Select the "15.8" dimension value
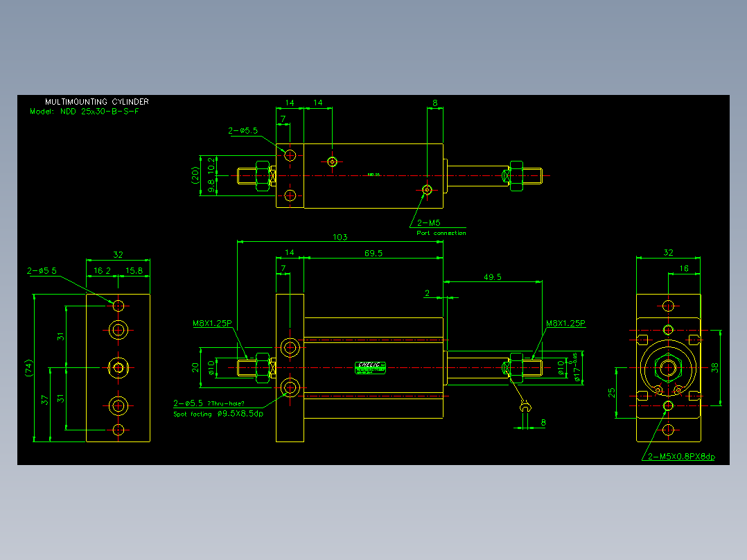 (134, 271)
